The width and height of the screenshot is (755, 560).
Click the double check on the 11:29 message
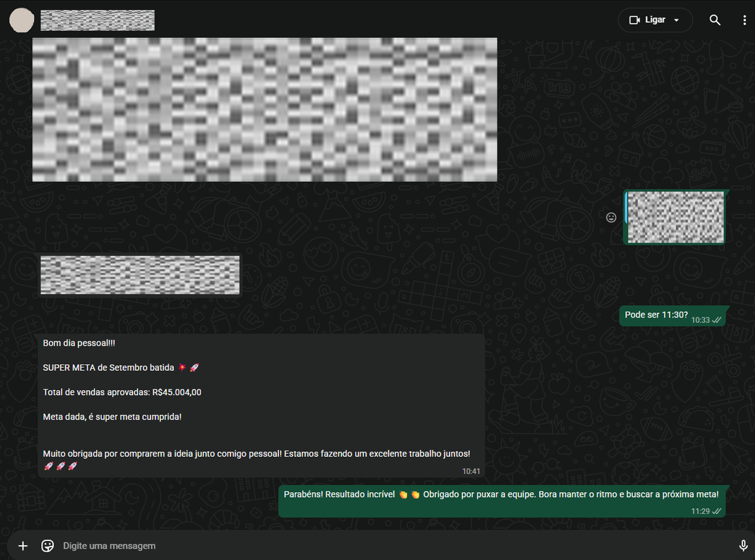coord(717,511)
